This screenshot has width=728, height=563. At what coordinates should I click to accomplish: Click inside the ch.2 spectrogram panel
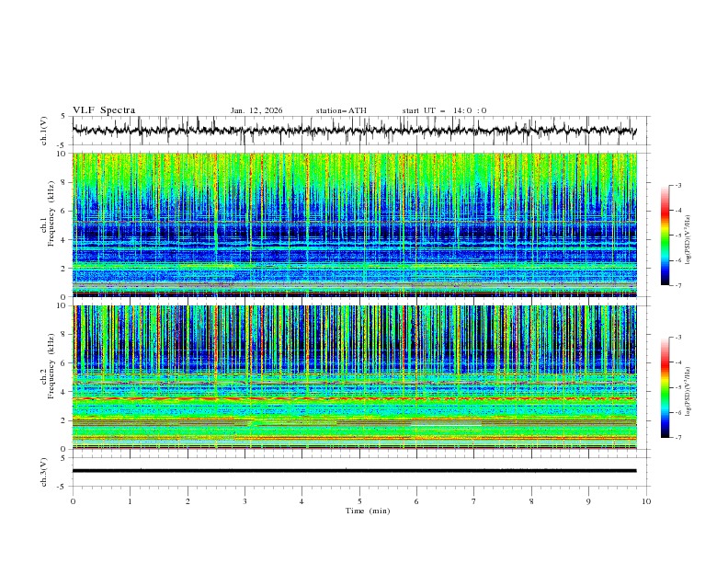pos(358,377)
